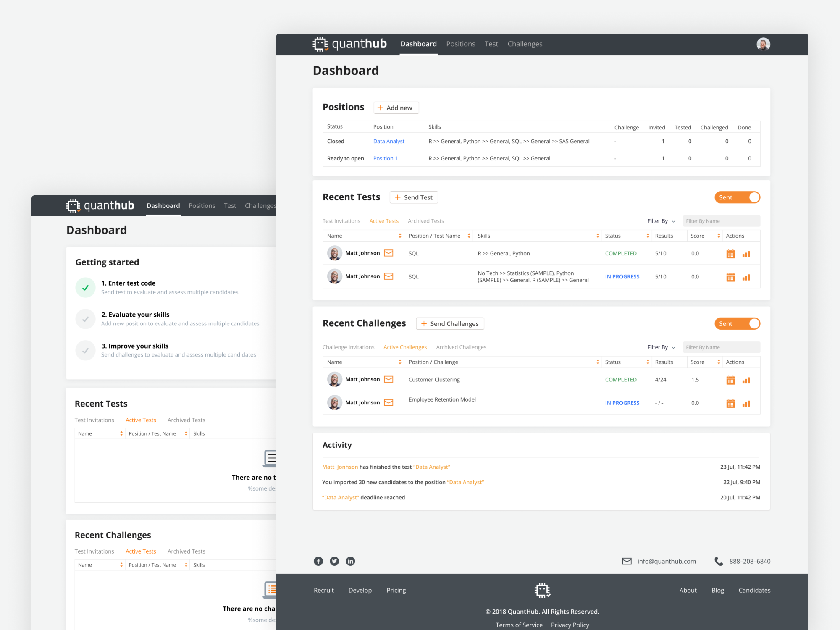Viewport: 840px width, 630px height.
Task: Open the Data Analyst position link
Action: (388, 141)
